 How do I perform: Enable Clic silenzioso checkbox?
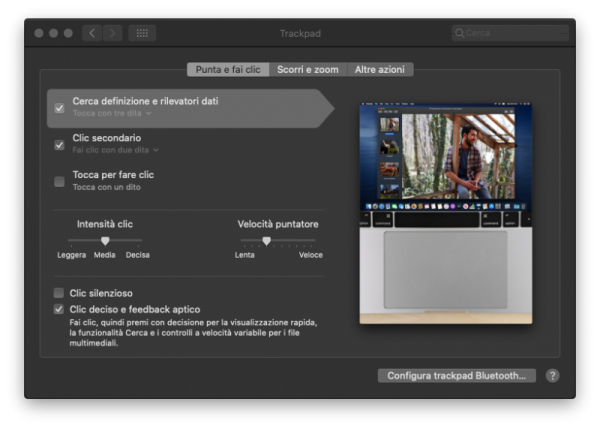[59, 293]
